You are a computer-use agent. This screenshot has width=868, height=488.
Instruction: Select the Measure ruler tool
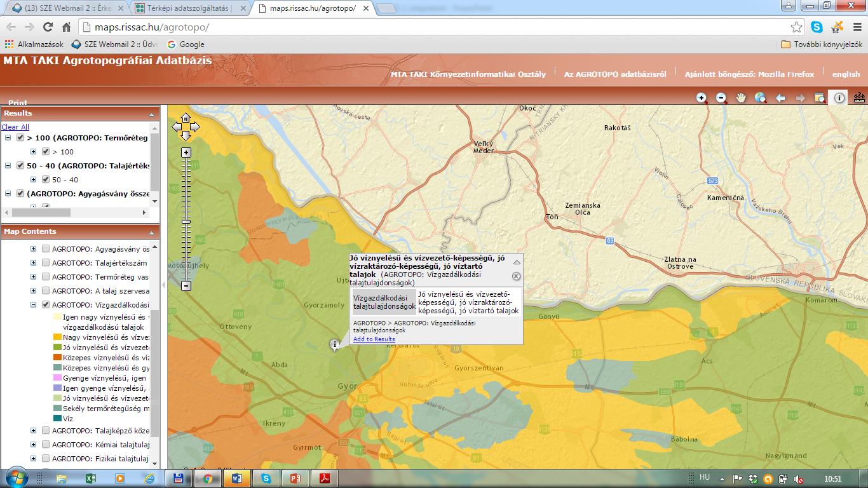click(x=860, y=98)
